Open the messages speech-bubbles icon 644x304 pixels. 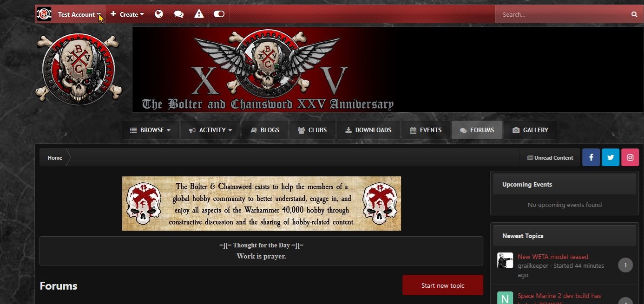179,14
